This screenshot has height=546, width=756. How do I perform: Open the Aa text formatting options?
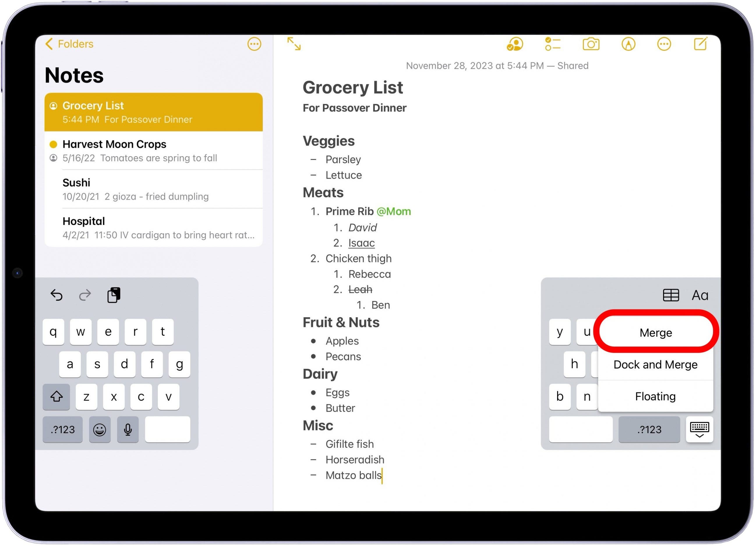700,295
